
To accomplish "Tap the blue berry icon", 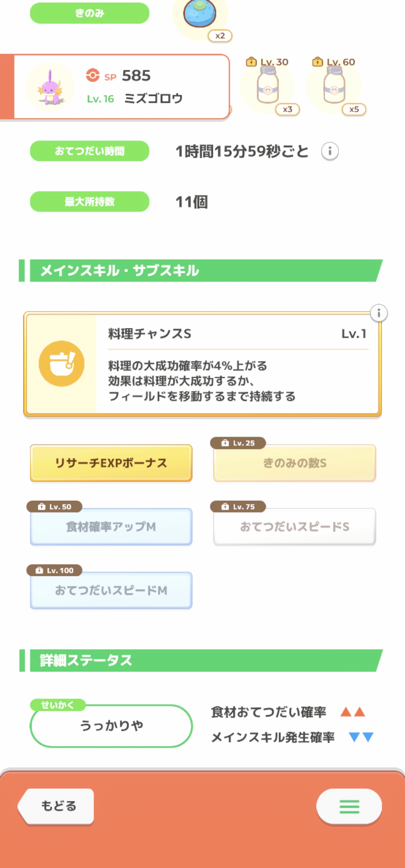I will pos(199,14).
